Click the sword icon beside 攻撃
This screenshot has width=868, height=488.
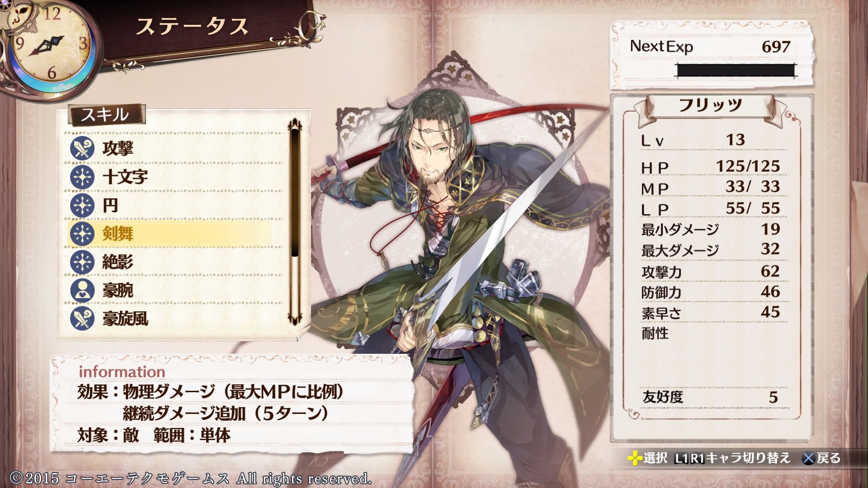82,148
